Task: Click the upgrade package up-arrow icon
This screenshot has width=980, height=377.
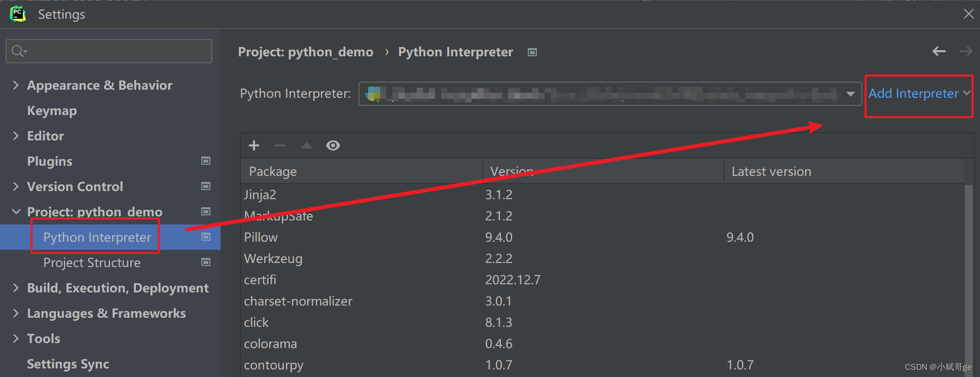Action: point(306,146)
